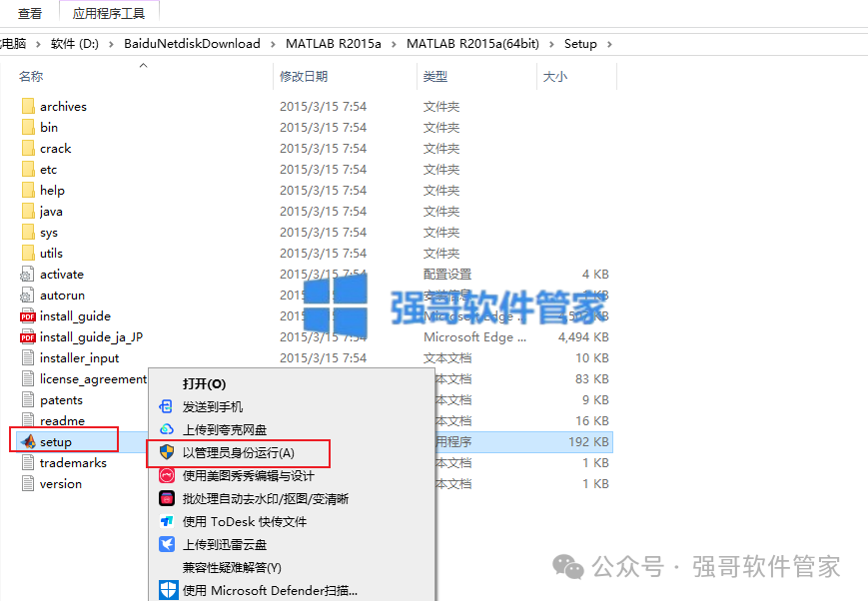
Task: Click sort arrow above the 名称 column
Action: [144, 65]
